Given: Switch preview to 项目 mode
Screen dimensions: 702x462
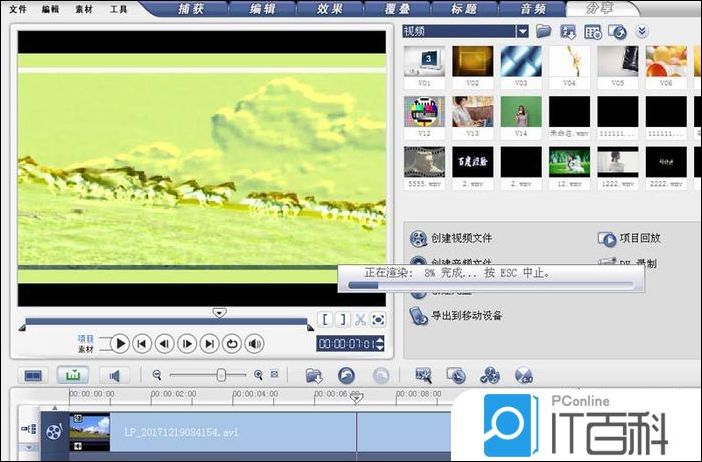Looking at the screenshot, I should [x=86, y=338].
